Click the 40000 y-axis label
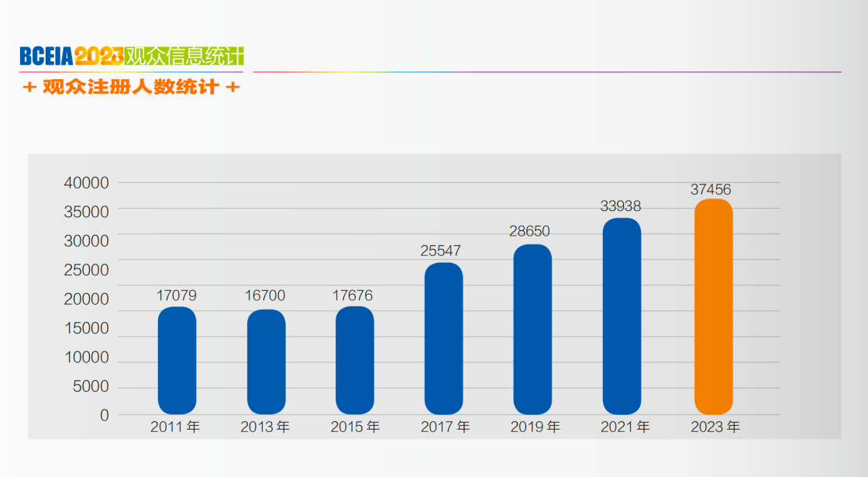 pos(85,183)
